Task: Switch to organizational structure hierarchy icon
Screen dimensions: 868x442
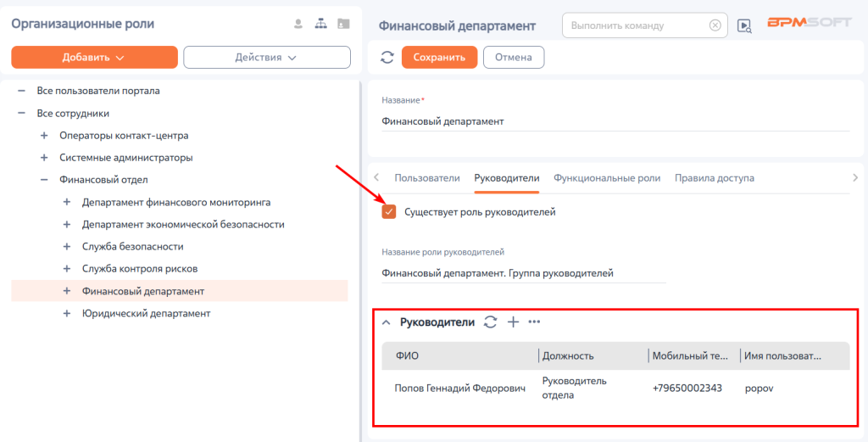Action: tap(321, 24)
